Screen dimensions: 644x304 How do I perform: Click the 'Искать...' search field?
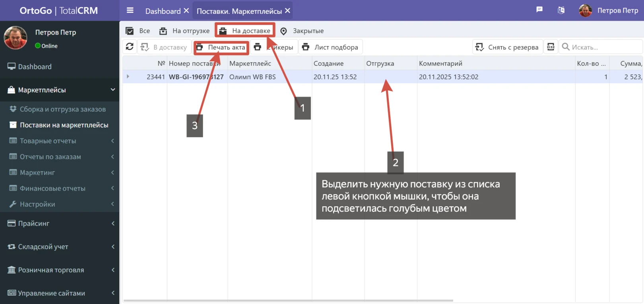click(604, 47)
